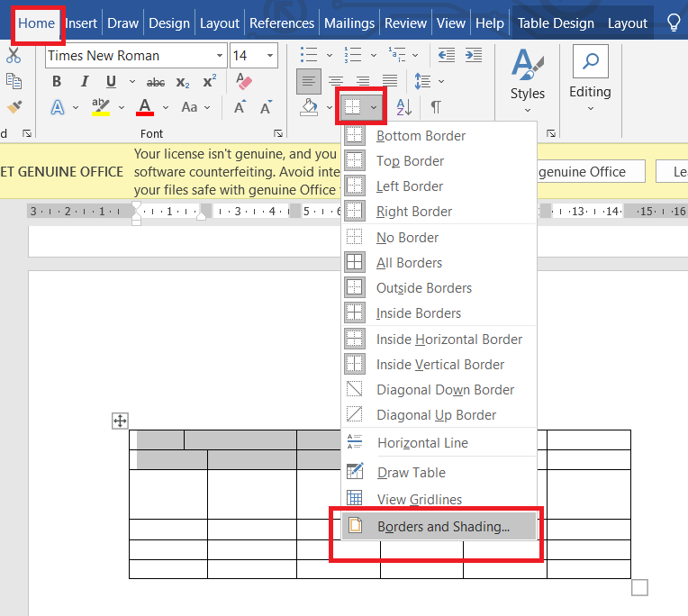
Task: Apply Diagonal Down Border
Action: pyautogui.click(x=439, y=390)
